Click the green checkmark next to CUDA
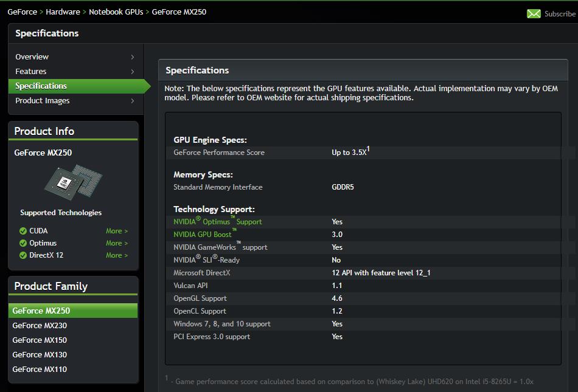 pos(23,231)
